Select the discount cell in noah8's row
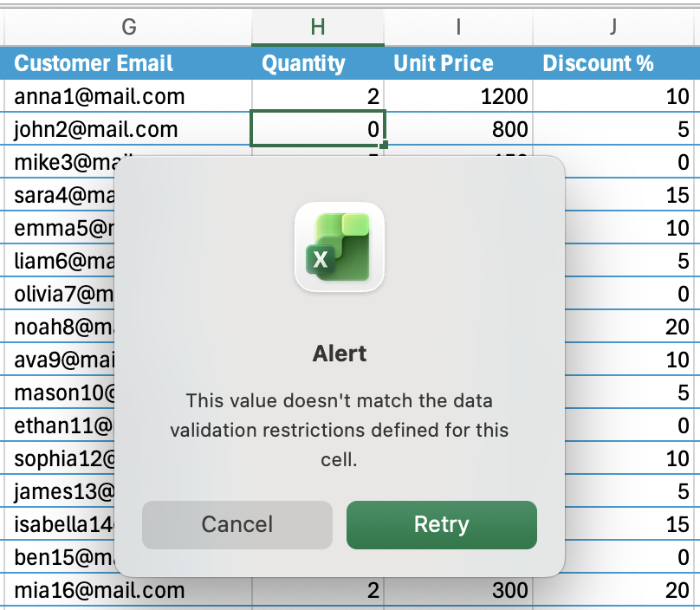This screenshot has height=610, width=700. point(630,327)
